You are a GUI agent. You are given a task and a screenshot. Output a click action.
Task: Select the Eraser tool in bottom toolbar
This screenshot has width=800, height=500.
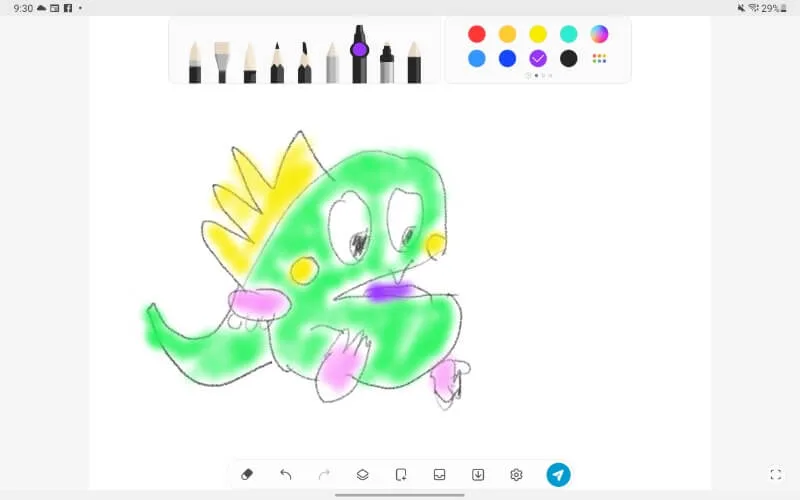(248, 474)
